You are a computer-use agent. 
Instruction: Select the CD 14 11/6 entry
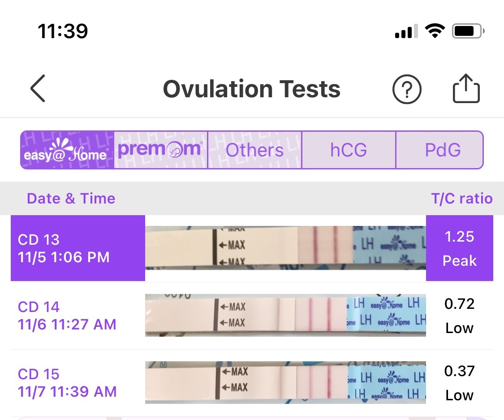click(67, 316)
